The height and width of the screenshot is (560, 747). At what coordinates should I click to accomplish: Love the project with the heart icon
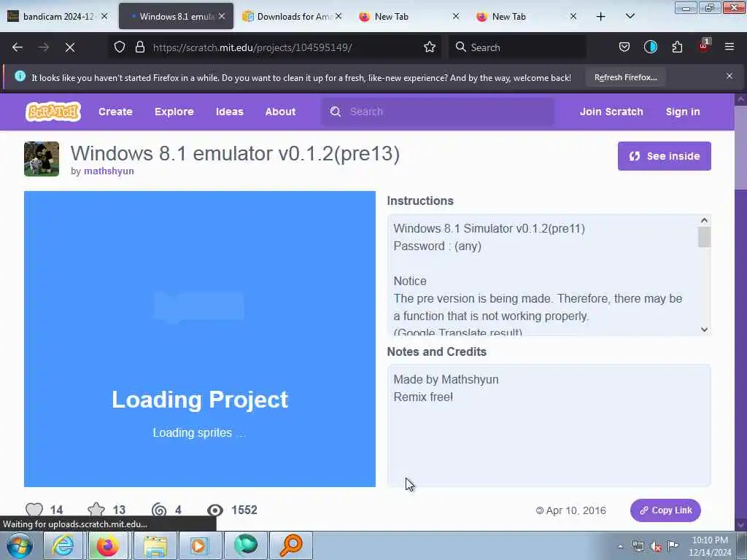(34, 510)
